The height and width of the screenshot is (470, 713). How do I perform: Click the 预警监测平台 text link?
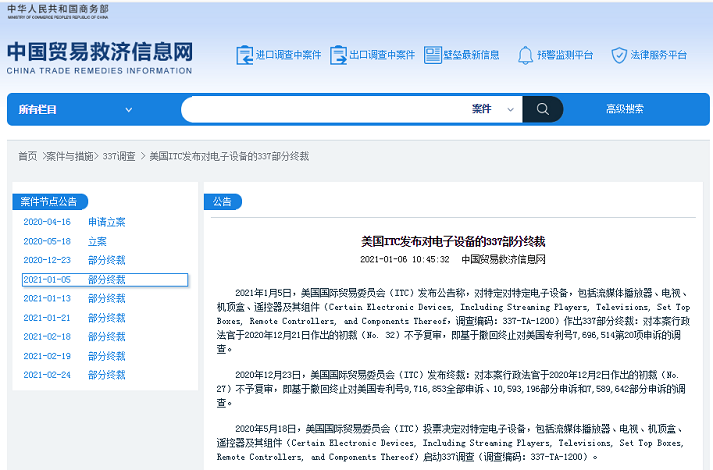(x=565, y=55)
